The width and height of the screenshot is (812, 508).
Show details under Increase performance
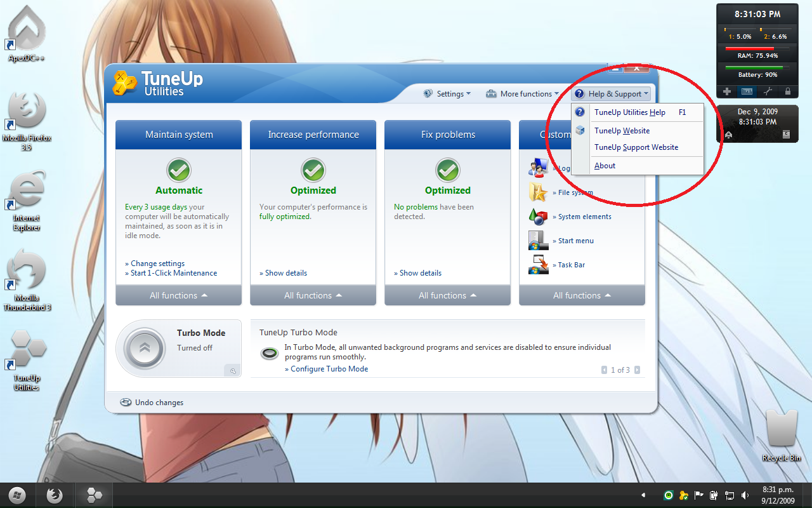pos(283,273)
